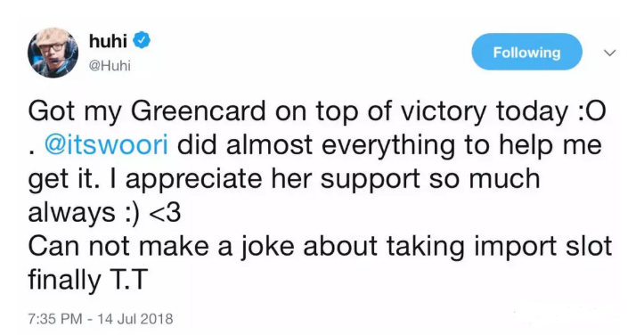Viewport: 644px width, 335px height.
Task: Click the word 'finally' on the last line
Action: click(64, 280)
